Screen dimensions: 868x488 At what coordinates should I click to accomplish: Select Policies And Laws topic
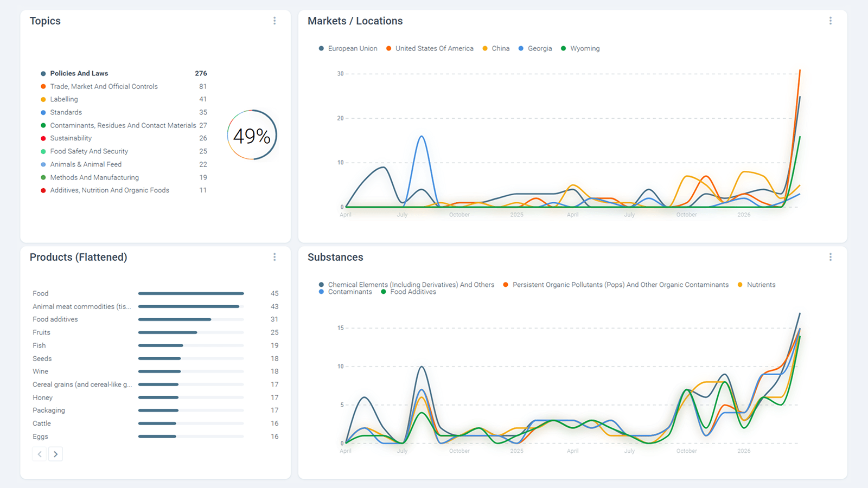(79, 73)
